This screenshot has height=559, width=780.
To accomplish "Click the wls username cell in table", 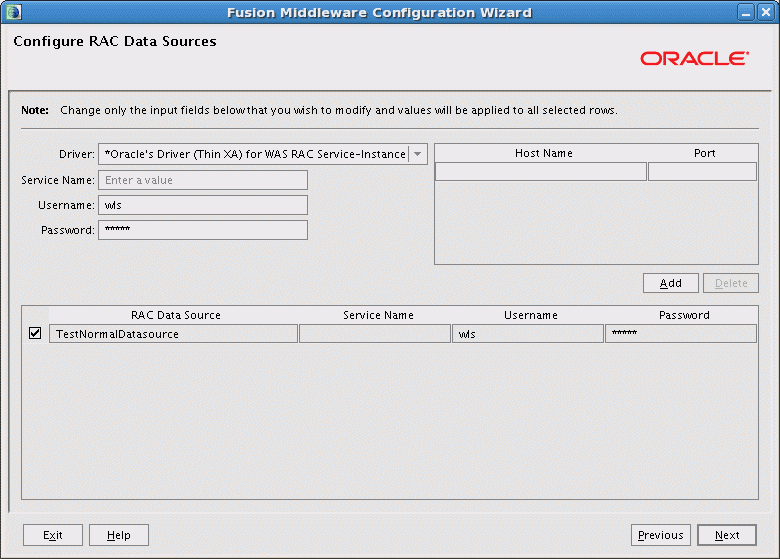I will pyautogui.click(x=528, y=334).
